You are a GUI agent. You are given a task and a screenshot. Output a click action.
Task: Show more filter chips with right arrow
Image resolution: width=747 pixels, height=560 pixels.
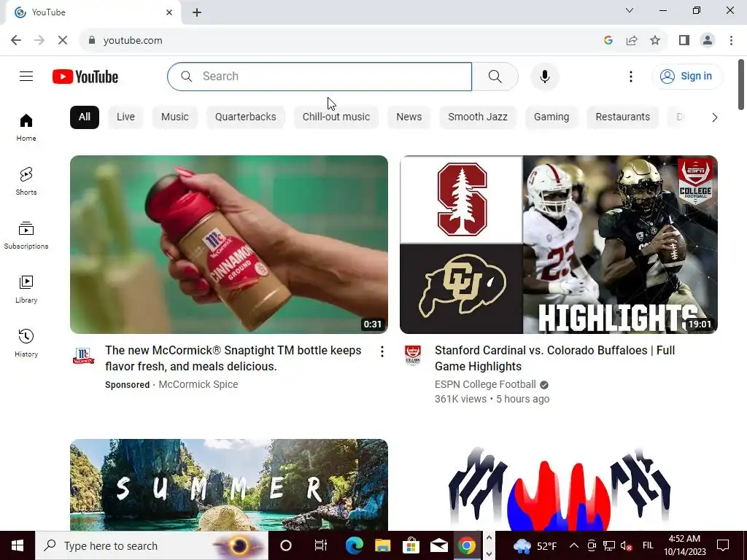click(714, 117)
